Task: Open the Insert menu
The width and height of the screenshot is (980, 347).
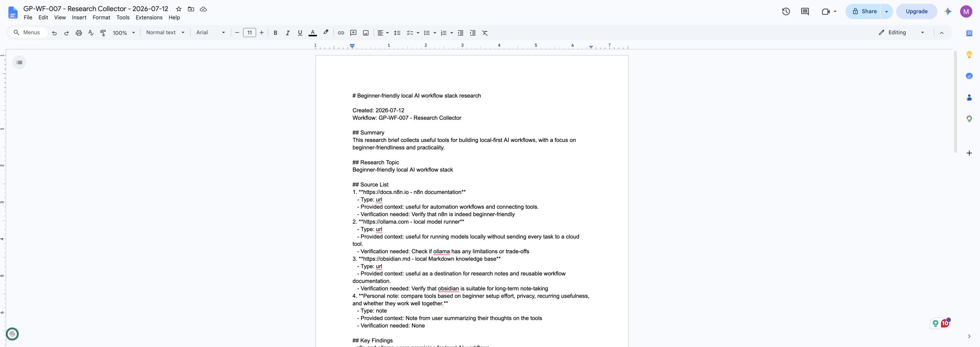Action: [x=79, y=18]
